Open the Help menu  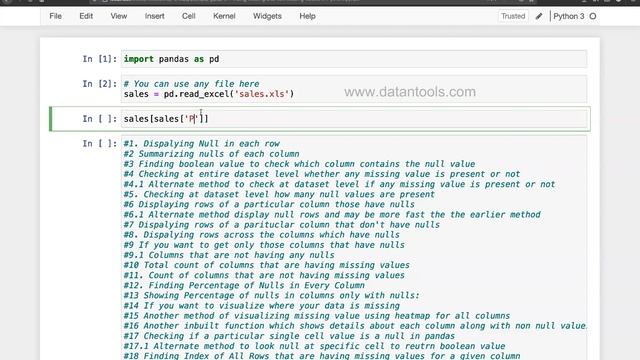click(307, 16)
